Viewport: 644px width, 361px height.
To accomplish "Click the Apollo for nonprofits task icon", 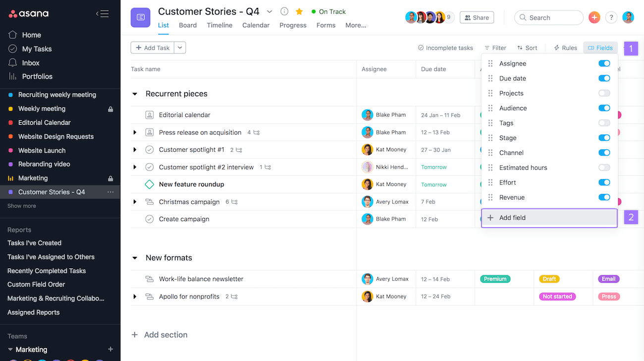I will point(150,297).
